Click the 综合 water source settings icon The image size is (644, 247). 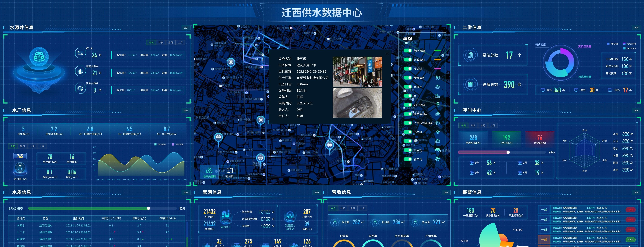click(80, 53)
